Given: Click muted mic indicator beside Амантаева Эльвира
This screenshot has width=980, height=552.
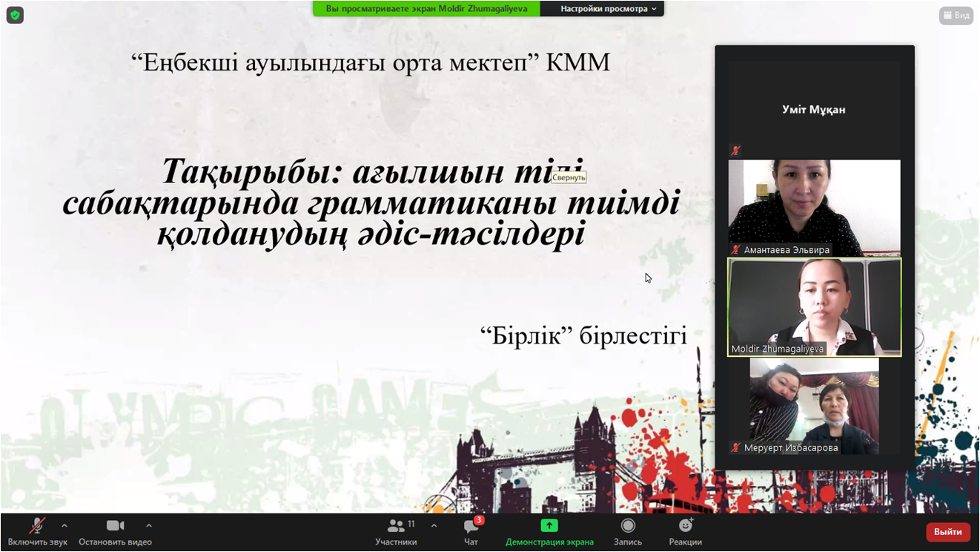Looking at the screenshot, I should [x=736, y=251].
